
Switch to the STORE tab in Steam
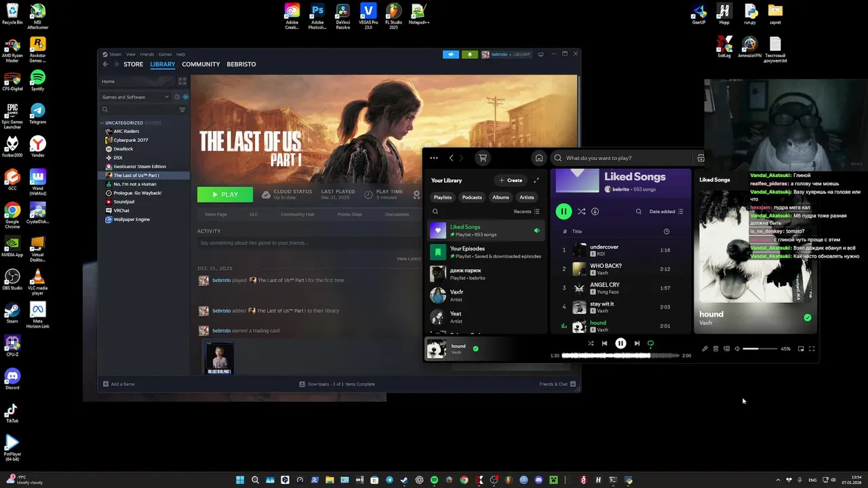134,64
